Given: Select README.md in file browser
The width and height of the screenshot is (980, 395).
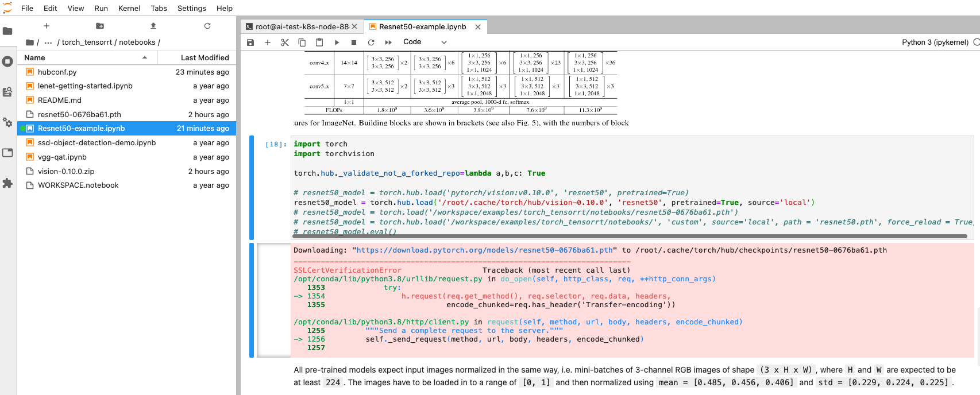Looking at the screenshot, I should click(126, 100).
